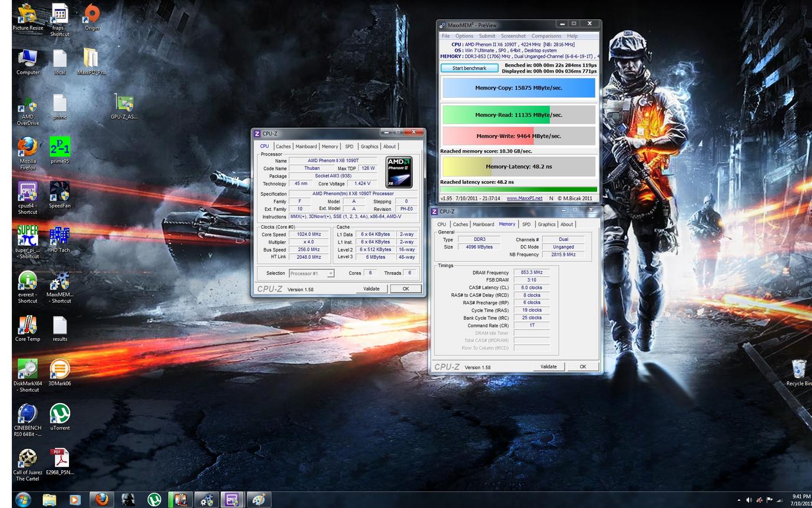Open the Recycle Bin
812x508 pixels.
tap(799, 372)
